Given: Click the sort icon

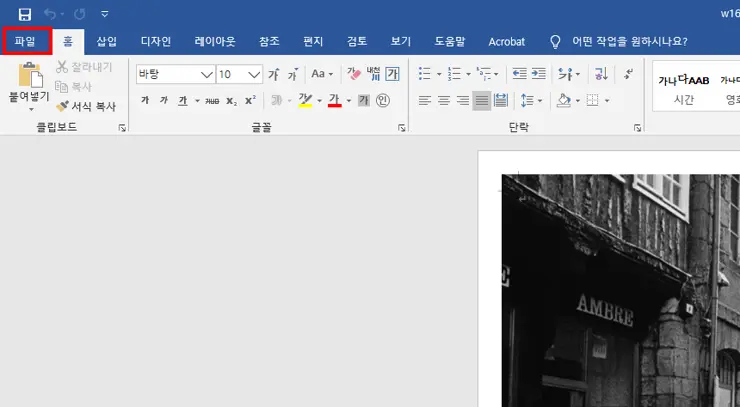Looking at the screenshot, I should [601, 74].
